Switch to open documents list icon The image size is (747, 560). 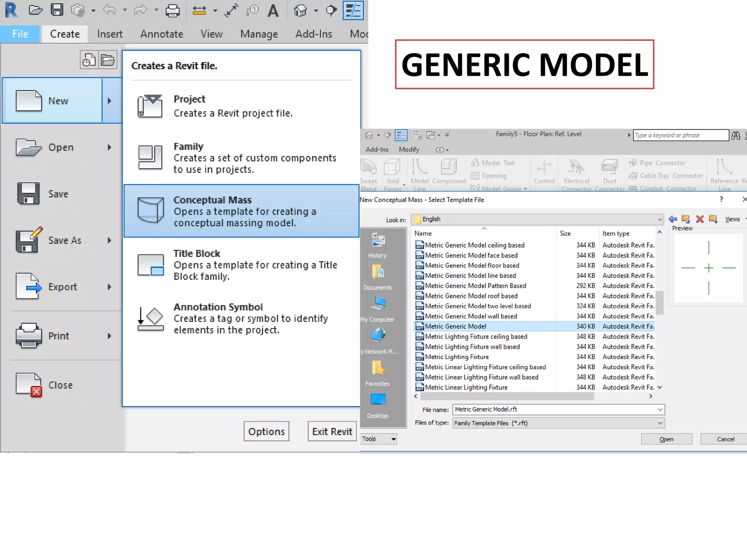coord(108,60)
